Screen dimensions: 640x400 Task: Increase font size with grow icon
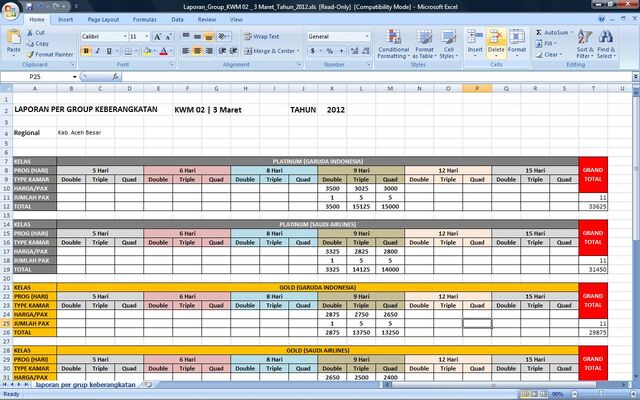(x=157, y=37)
